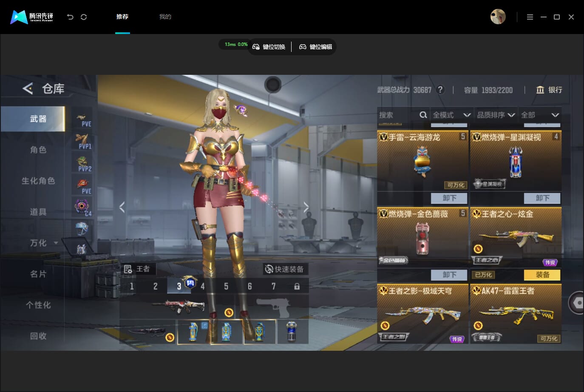This screenshot has height=392, width=584.
Task: Select the fourth blue canister slot
Action: click(x=292, y=332)
